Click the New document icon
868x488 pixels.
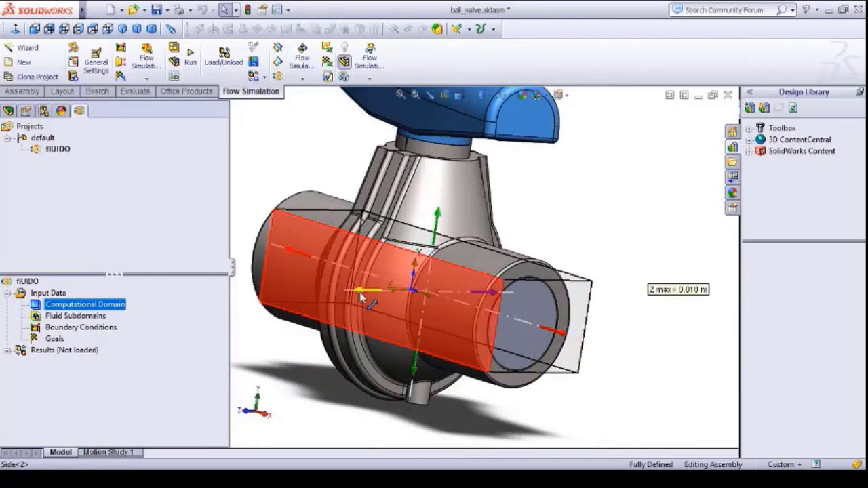pos(111,9)
